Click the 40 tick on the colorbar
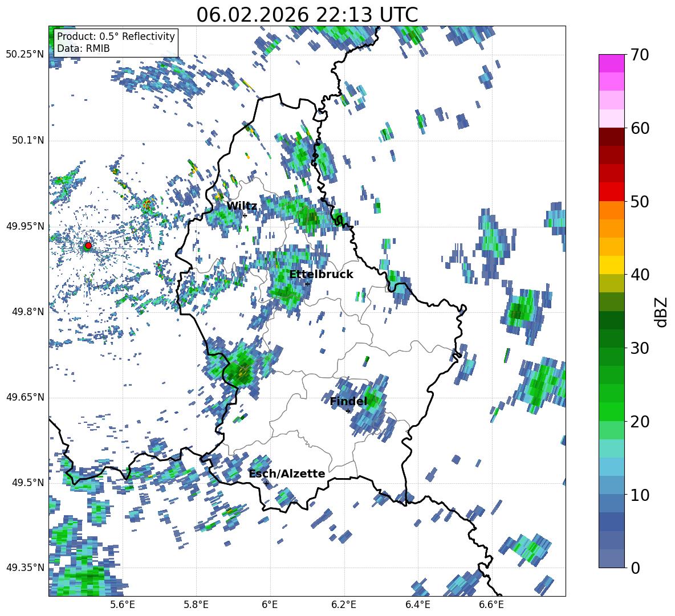The height and width of the screenshot is (616, 675). click(x=640, y=275)
